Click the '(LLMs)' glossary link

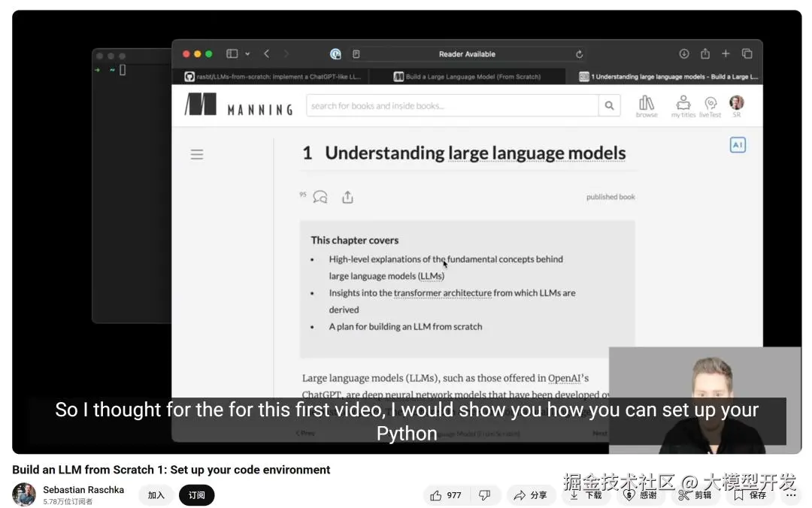(431, 276)
